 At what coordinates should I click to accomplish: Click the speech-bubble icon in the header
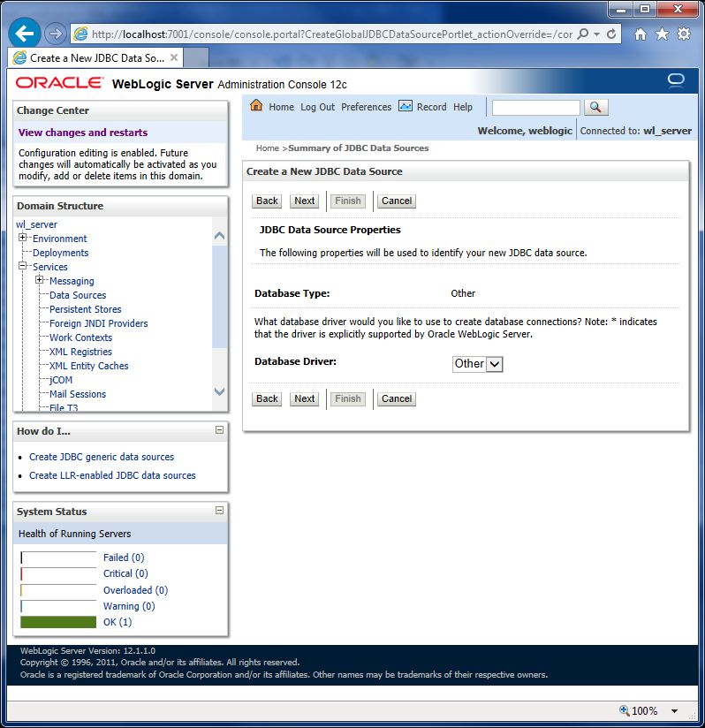pyautogui.click(x=676, y=80)
